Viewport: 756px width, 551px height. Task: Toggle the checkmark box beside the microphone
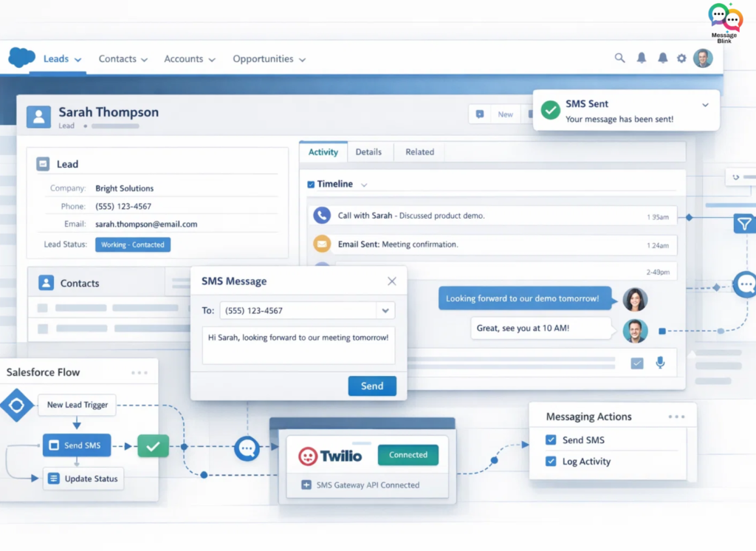[x=636, y=363]
